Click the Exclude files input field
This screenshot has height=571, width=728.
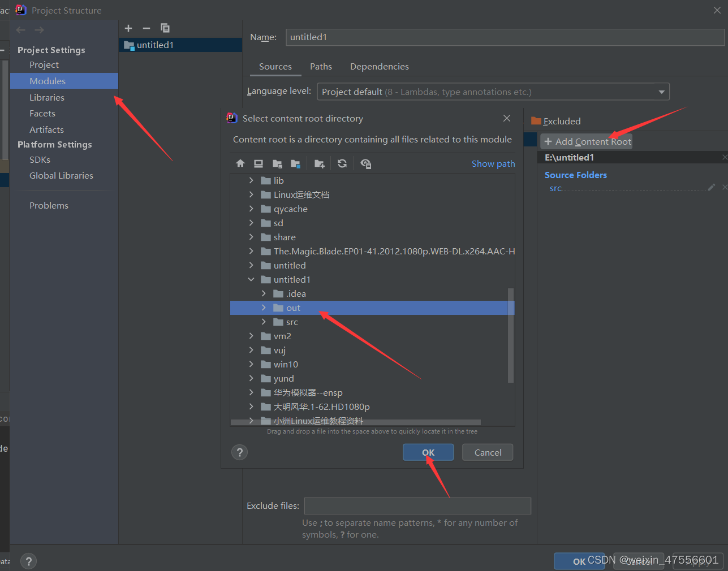click(417, 506)
